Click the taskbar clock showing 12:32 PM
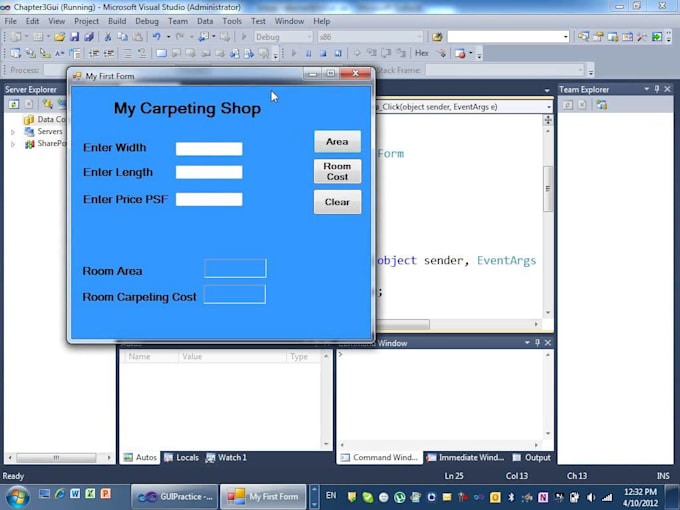 pos(641,497)
